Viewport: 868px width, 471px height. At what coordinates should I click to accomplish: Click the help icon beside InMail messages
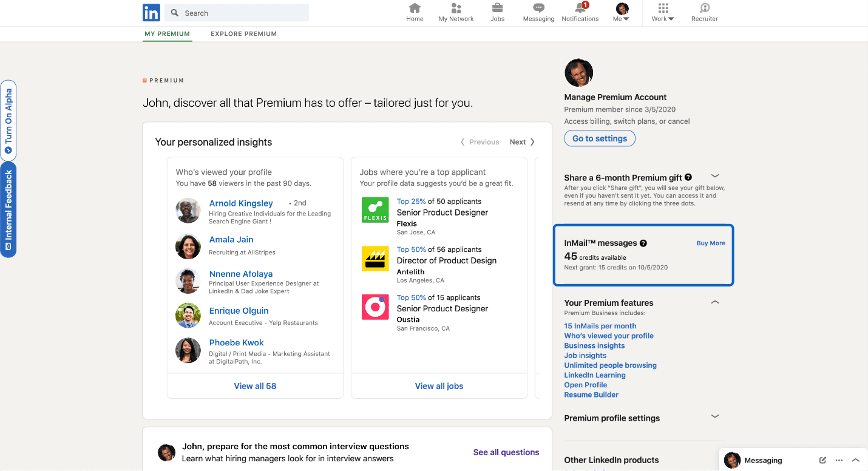643,243
